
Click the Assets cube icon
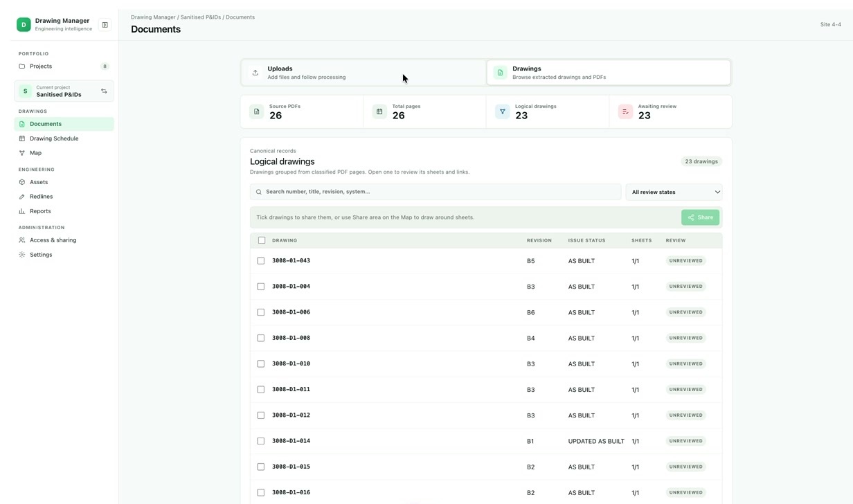[22, 182]
